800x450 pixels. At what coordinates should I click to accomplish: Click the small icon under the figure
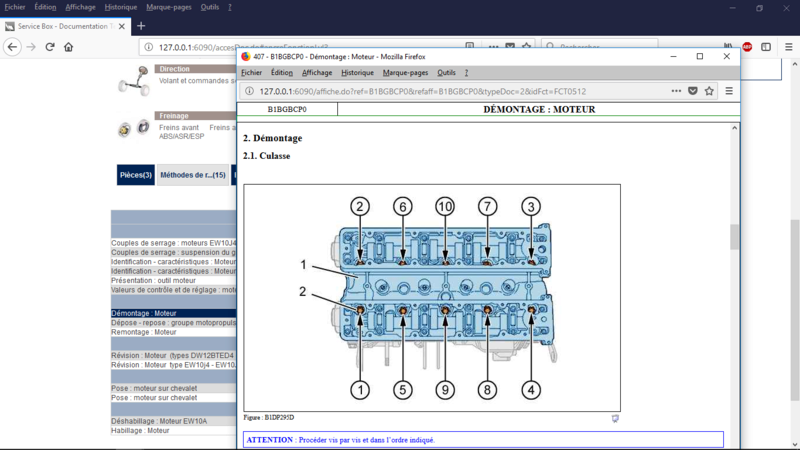615,418
